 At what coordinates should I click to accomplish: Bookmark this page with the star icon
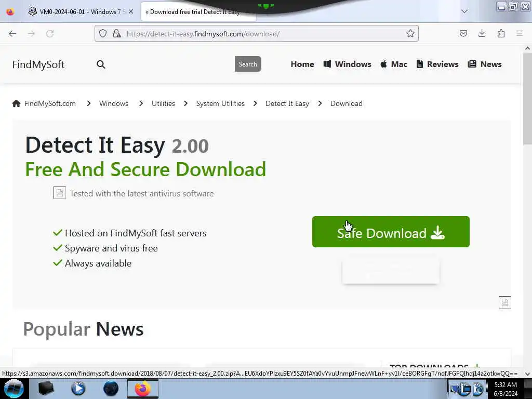coord(410,34)
